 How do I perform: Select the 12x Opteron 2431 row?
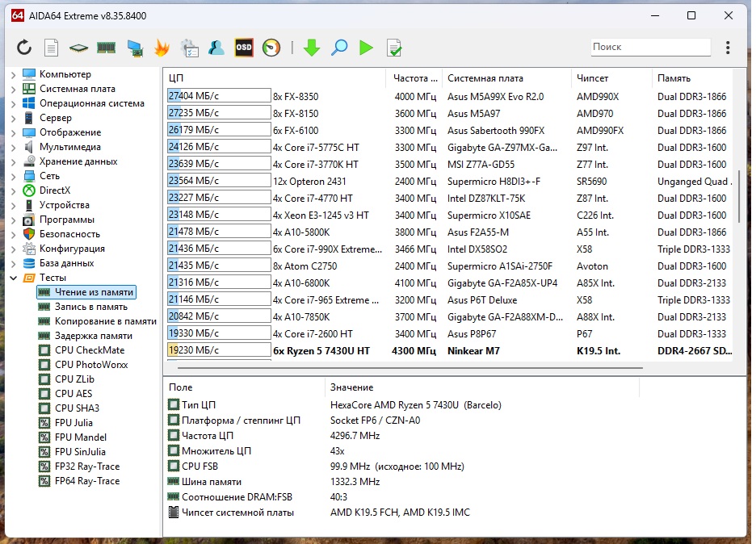coord(449,181)
